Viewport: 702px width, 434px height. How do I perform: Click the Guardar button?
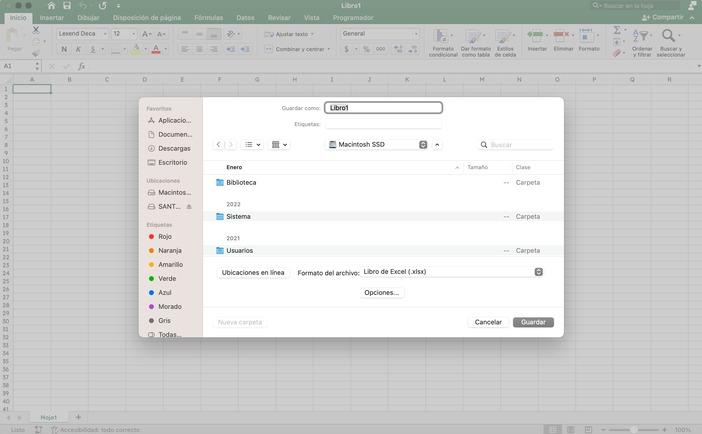click(533, 322)
